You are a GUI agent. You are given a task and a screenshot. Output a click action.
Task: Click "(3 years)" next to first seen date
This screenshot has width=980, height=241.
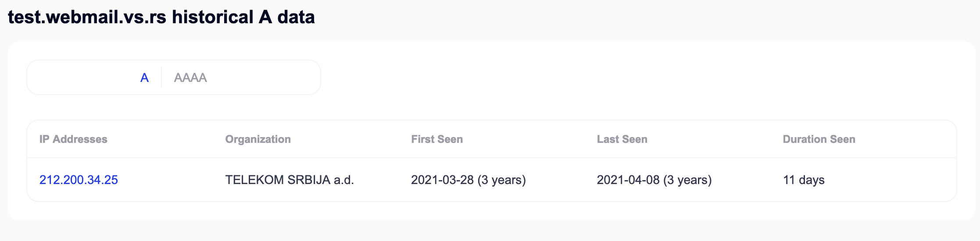tap(502, 180)
